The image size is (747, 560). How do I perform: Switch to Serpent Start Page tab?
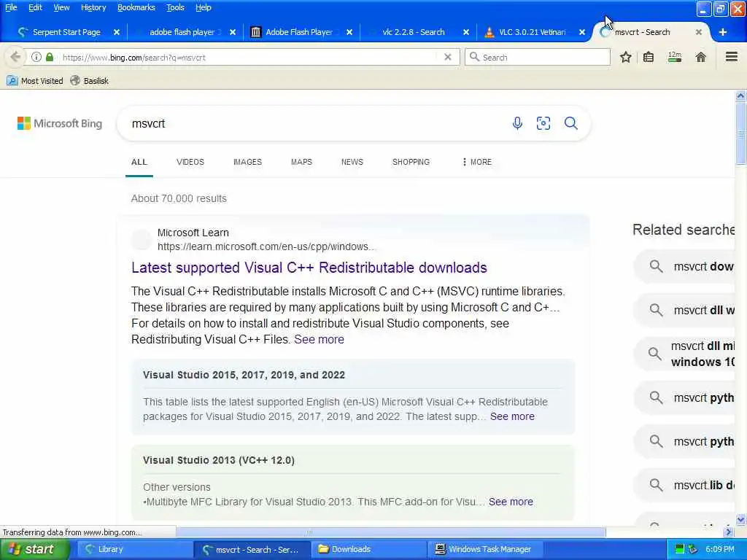click(x=66, y=32)
